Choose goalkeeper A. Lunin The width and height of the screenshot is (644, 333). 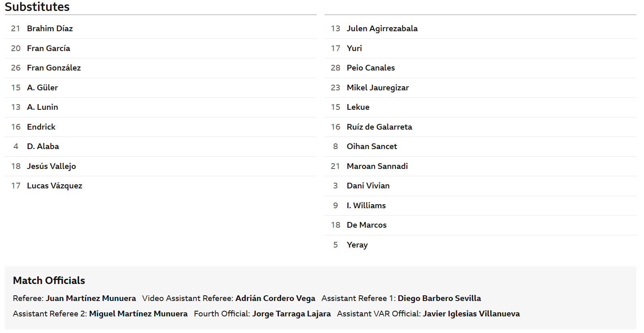[160, 107]
